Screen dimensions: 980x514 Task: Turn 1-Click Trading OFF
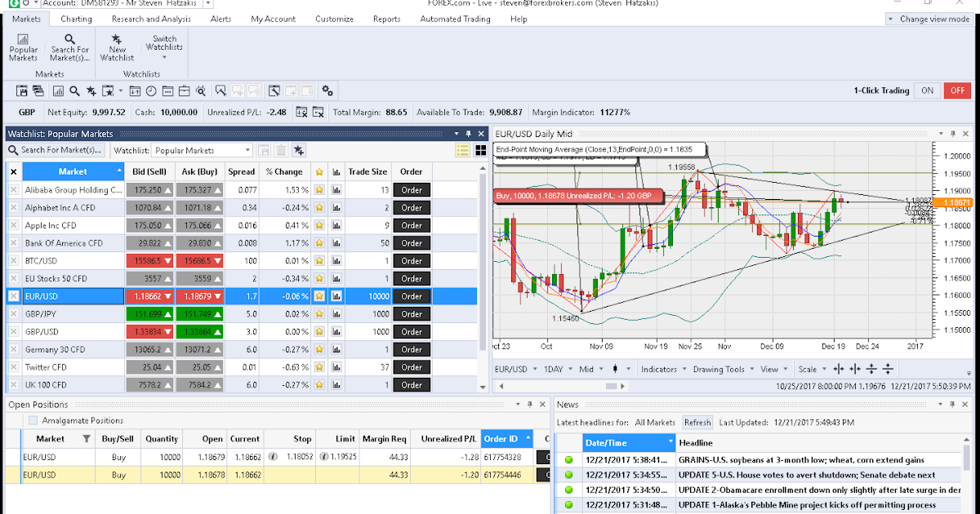957,91
